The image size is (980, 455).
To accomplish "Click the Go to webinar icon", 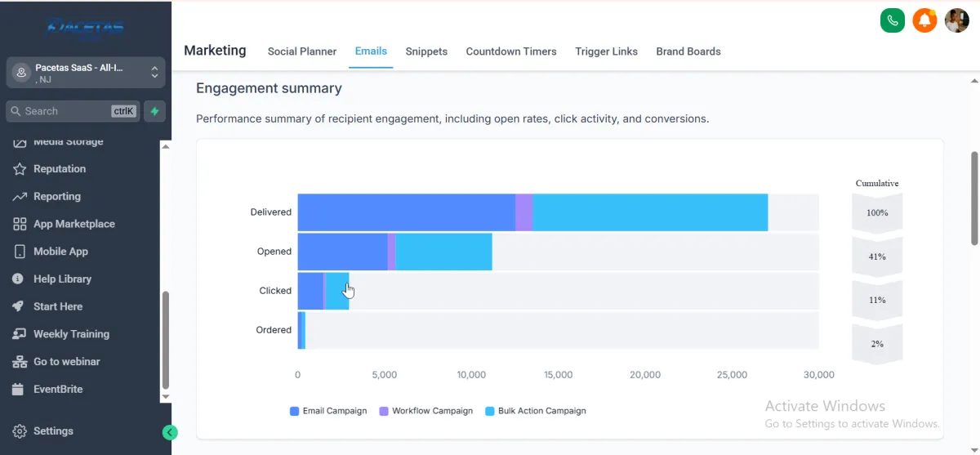I will click(x=19, y=362).
